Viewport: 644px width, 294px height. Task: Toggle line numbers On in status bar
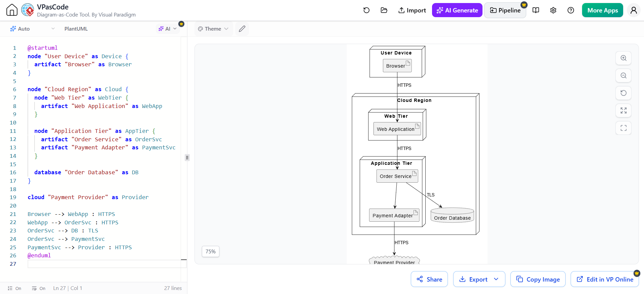click(14, 288)
